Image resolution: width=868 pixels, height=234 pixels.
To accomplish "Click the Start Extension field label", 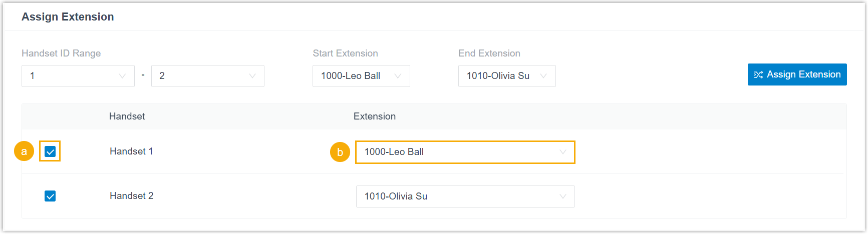I will pos(345,53).
